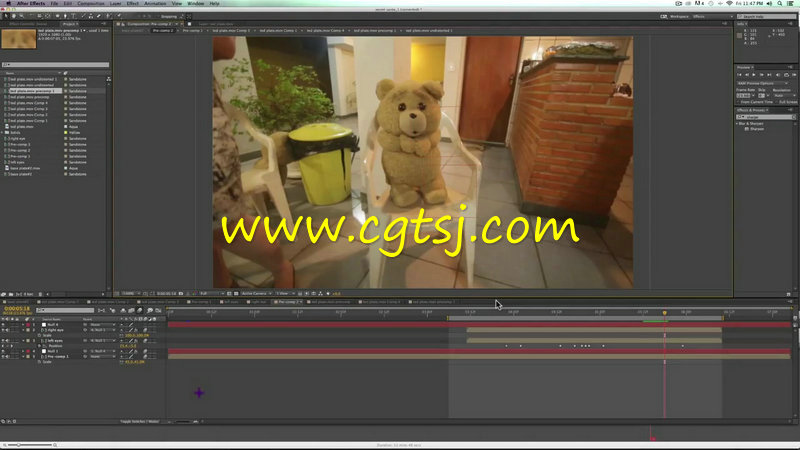Toggle audio mute in Preview panel
This screenshot has height=450, width=800.
(x=778, y=75)
